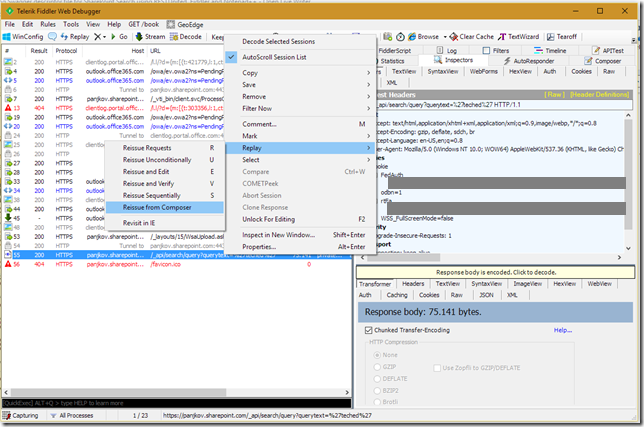Click Response body is encoded banner
Screen dimensions: 644x427
pyautogui.click(x=495, y=272)
